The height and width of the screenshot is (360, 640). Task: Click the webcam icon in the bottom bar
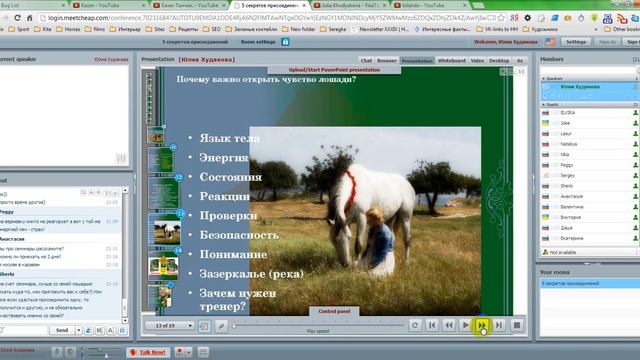pos(70,352)
